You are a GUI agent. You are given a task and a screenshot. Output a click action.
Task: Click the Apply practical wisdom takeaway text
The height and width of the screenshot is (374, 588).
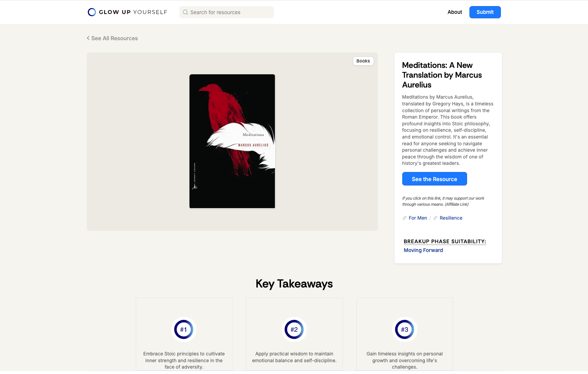coord(294,357)
